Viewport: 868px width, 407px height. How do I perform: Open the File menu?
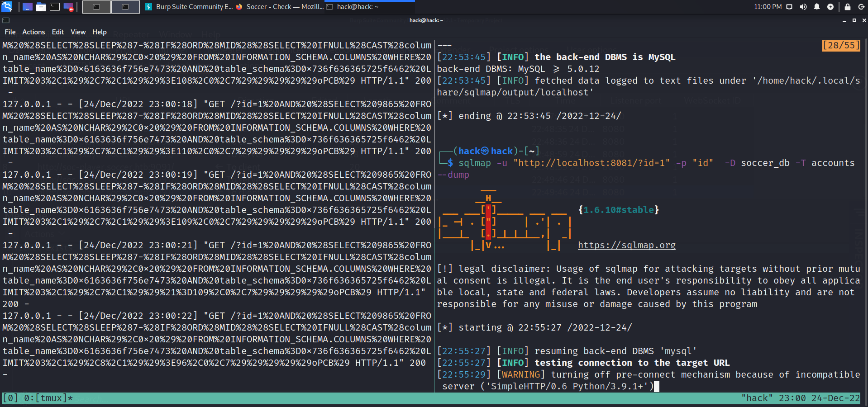pyautogui.click(x=10, y=32)
